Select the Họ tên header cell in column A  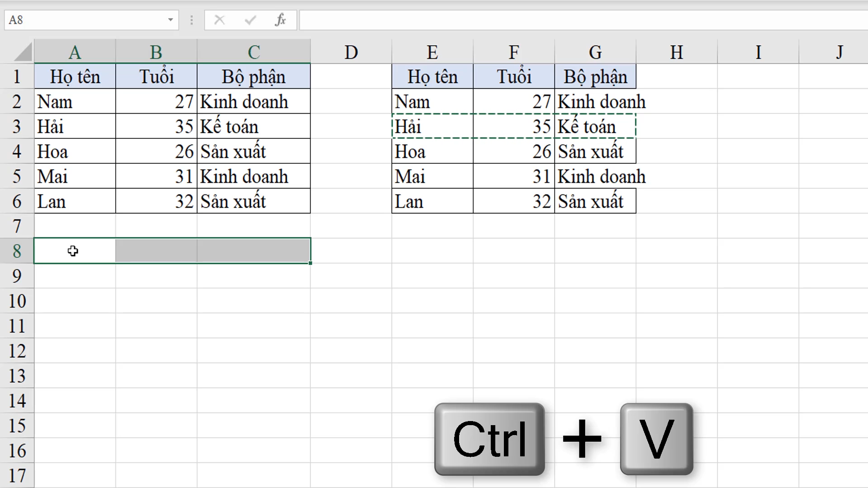(75, 76)
